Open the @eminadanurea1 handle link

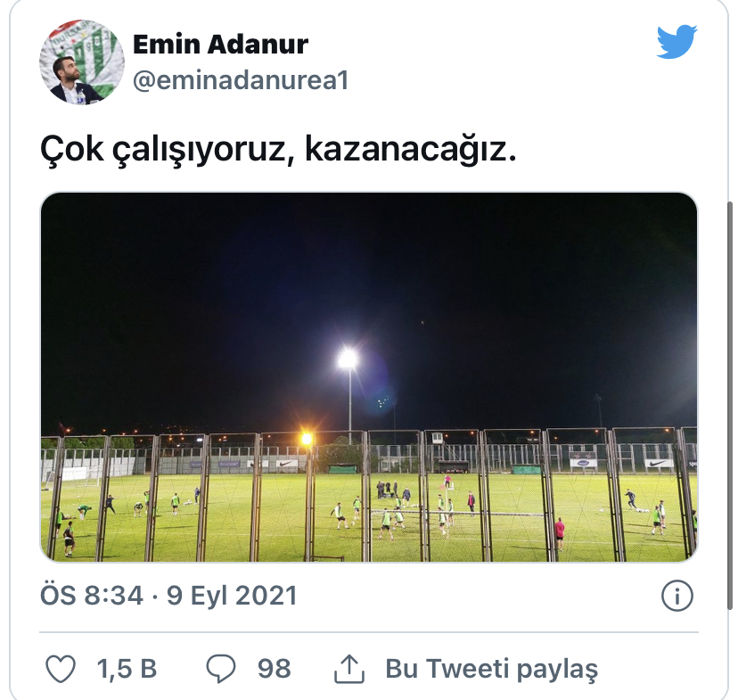(241, 80)
